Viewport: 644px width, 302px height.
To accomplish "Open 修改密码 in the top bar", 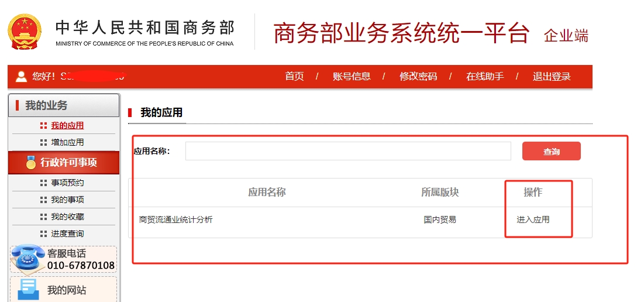I will [x=418, y=77].
